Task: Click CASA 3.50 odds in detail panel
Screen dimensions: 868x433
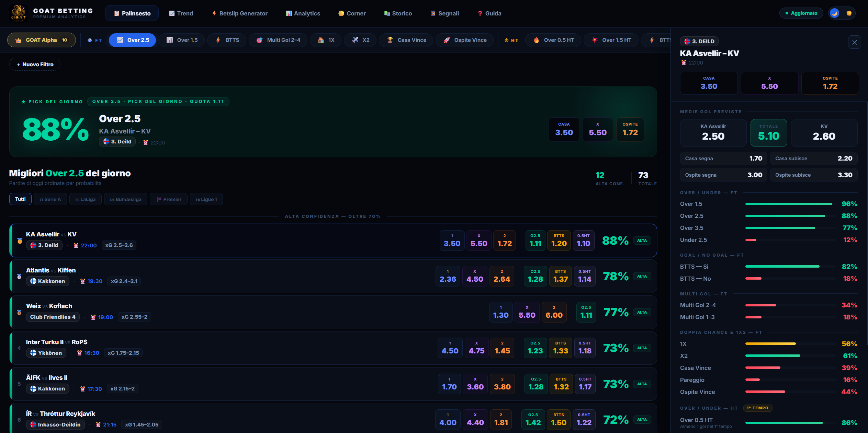Action: tap(709, 83)
